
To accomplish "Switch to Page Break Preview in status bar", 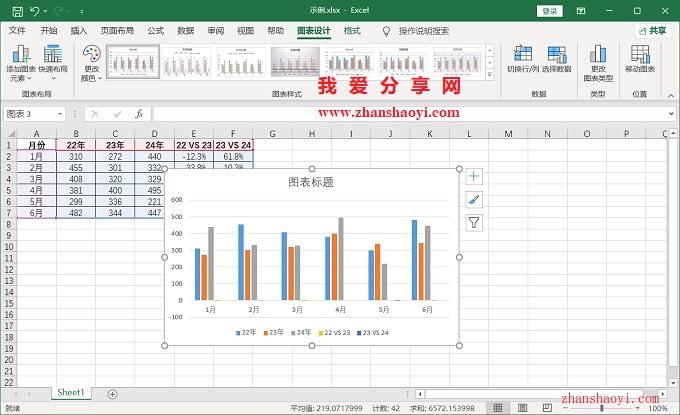I will click(x=547, y=408).
